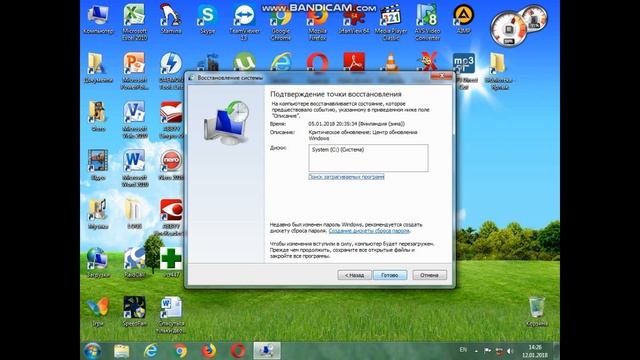
Task: Select the Microsoft Word 2010 shortcut
Action: click(134, 168)
